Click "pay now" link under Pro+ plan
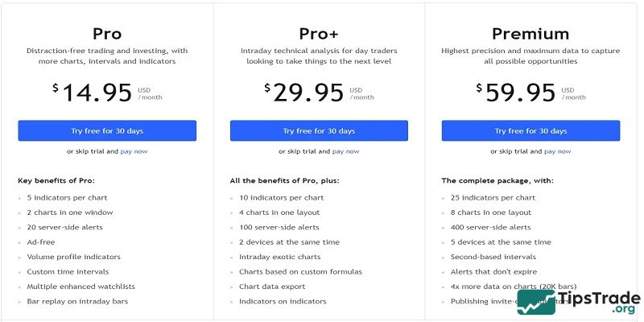 tap(346, 151)
